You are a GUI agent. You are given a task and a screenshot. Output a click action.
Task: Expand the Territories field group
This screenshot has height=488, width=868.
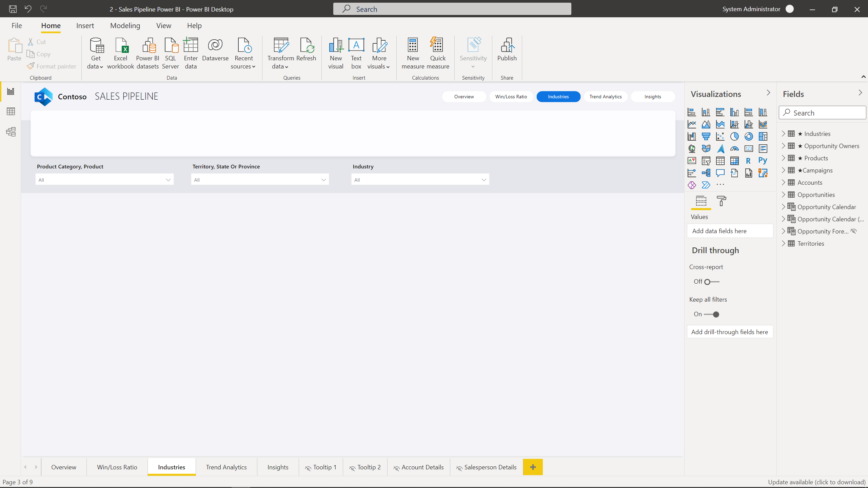pyautogui.click(x=784, y=243)
